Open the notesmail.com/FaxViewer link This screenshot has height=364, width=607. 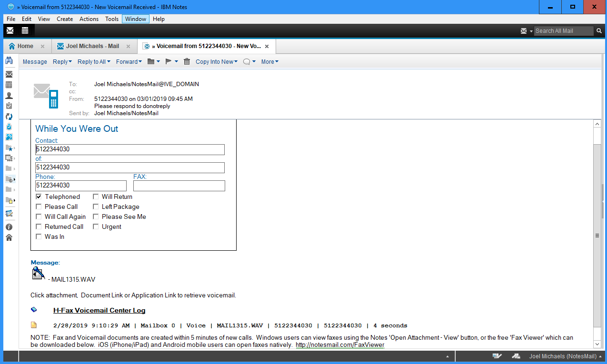pyautogui.click(x=339, y=344)
